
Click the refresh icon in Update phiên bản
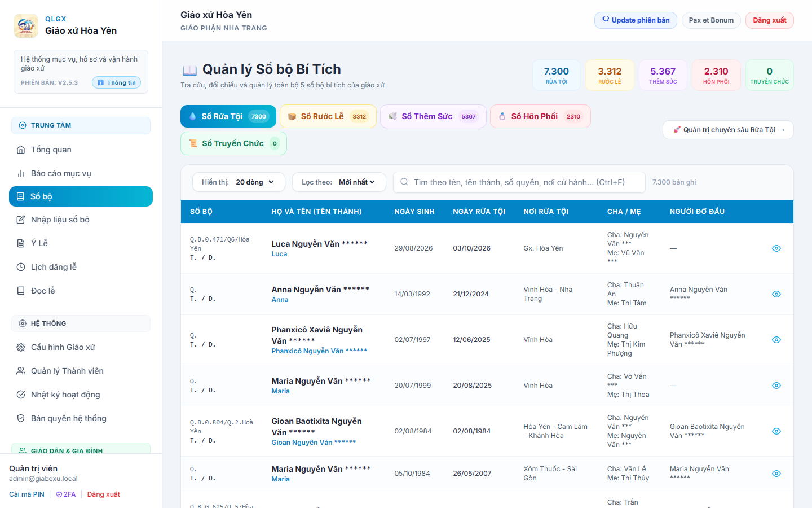606,20
